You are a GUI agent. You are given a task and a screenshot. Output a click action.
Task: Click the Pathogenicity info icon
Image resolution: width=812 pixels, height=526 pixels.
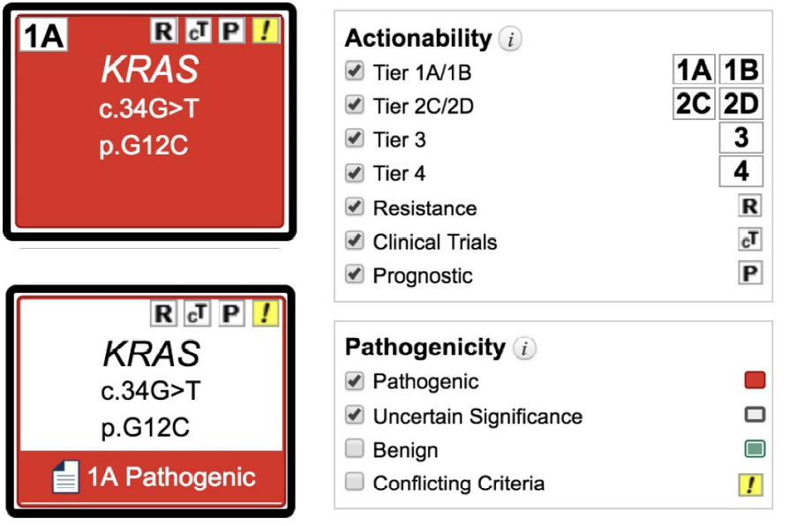(x=524, y=348)
